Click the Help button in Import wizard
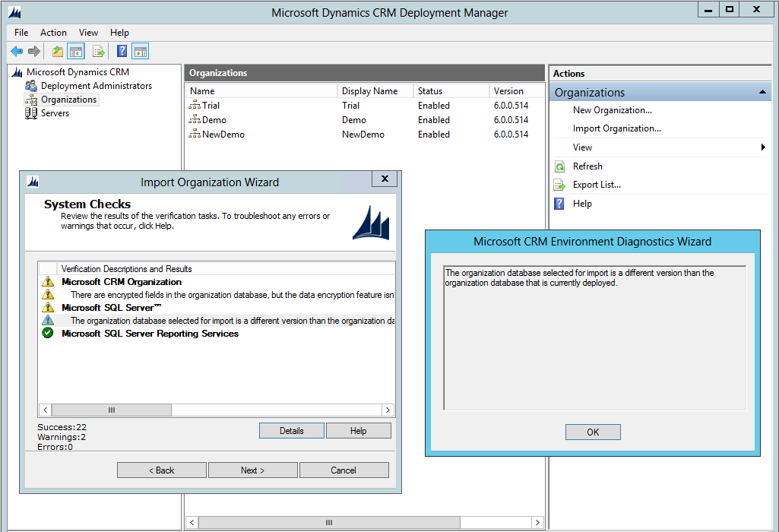This screenshot has width=779, height=532. [x=358, y=431]
